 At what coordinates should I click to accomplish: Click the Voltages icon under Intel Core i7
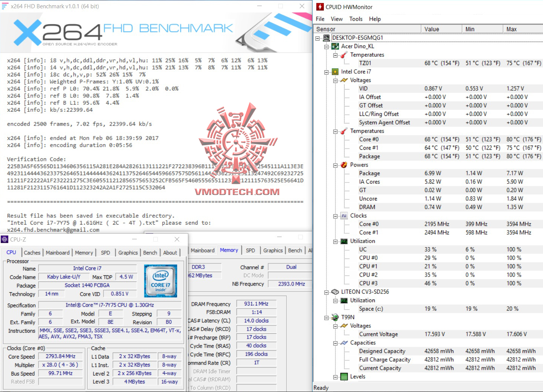[344, 80]
